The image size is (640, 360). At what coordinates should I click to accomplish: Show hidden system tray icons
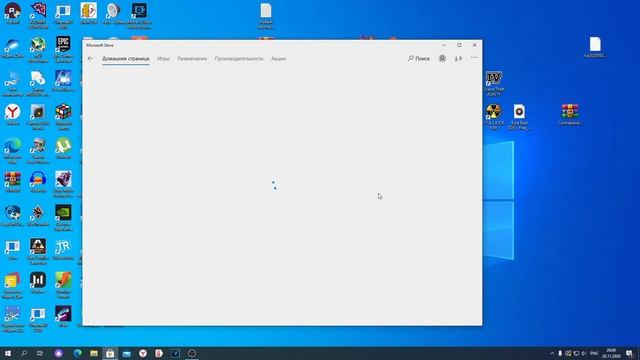coord(552,353)
